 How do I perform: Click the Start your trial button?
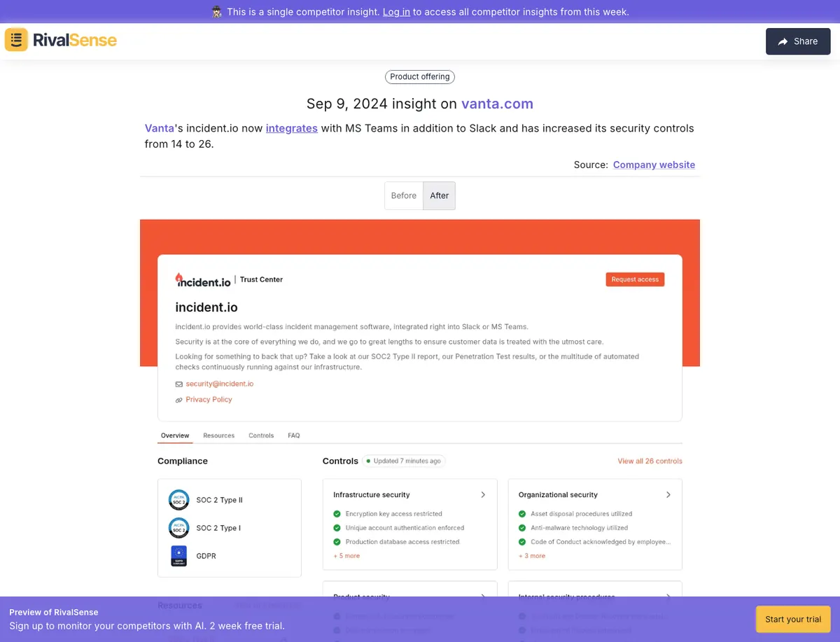[x=793, y=619]
